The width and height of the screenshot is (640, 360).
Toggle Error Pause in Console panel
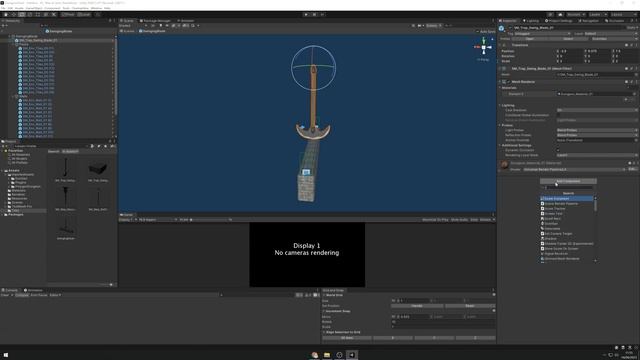coord(39,295)
